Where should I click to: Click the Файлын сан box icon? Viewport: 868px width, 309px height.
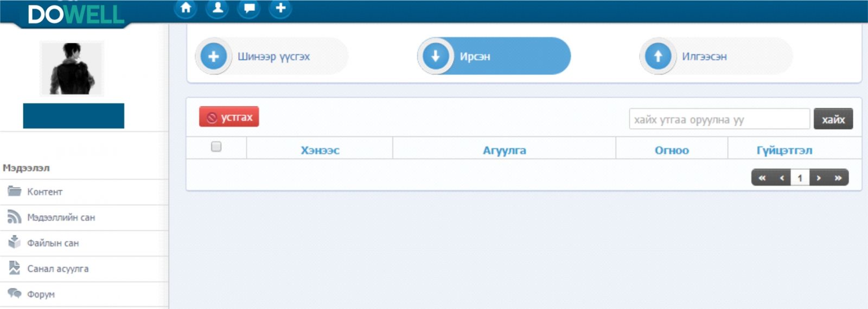[14, 242]
